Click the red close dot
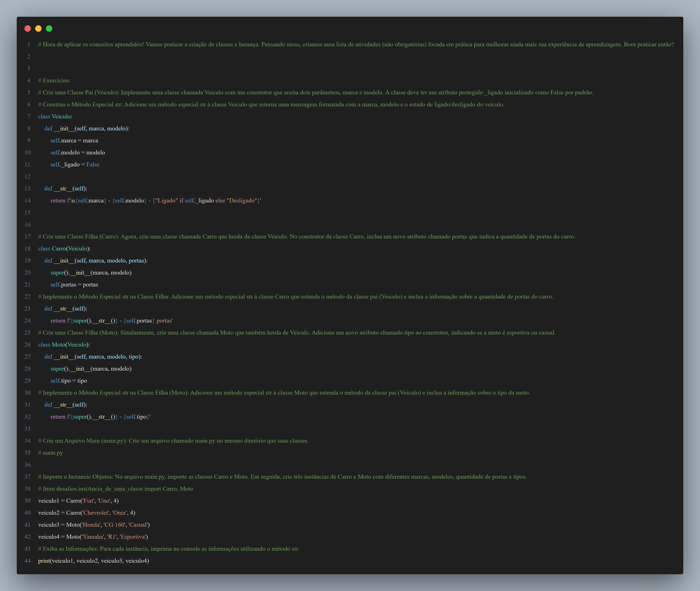Screen dimensions: 700x591 click(x=28, y=29)
